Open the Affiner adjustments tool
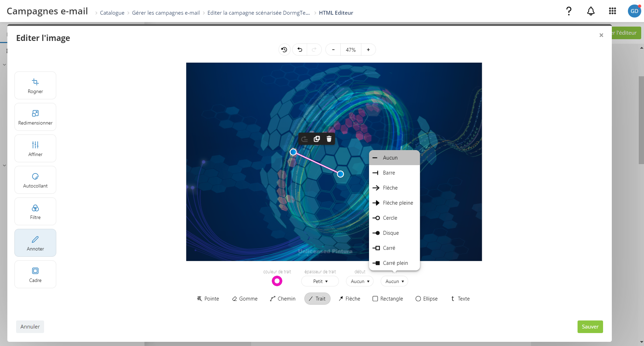This screenshot has width=644, height=346. point(35,148)
